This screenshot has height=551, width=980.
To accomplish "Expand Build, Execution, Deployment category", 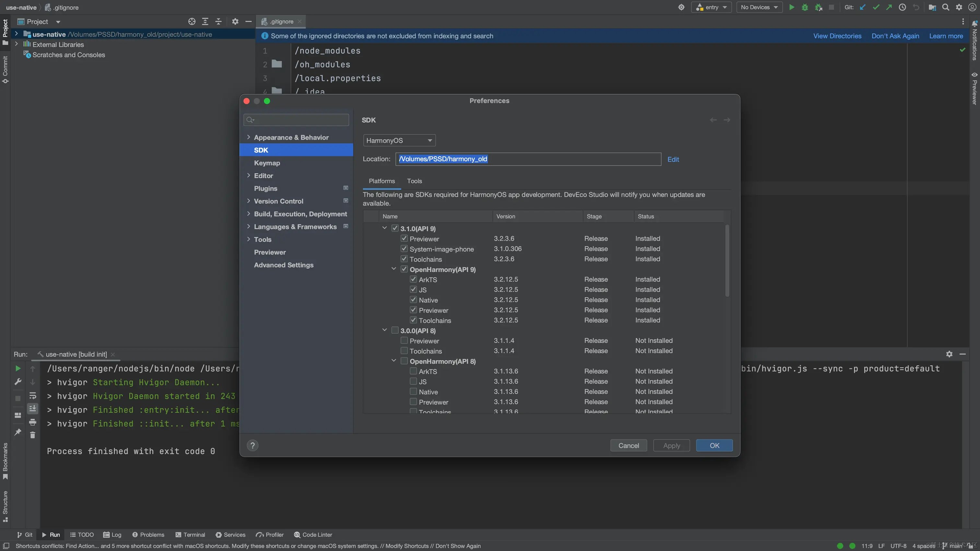I will pos(249,214).
